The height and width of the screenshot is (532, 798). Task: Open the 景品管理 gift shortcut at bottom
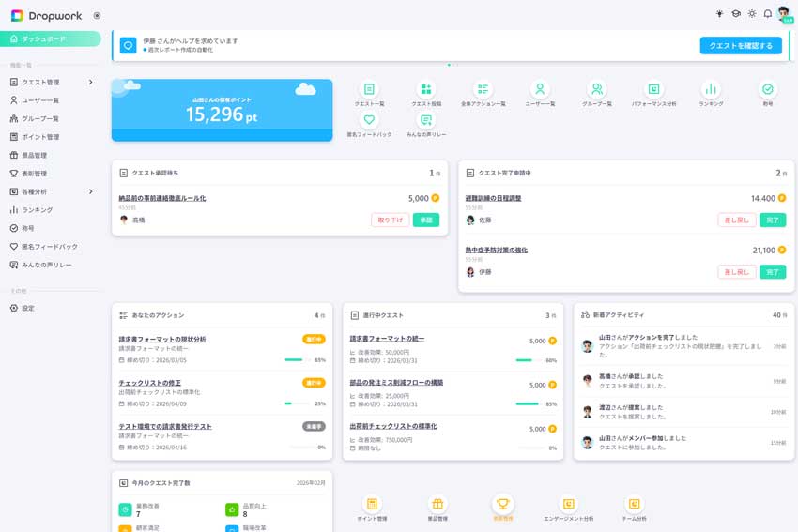coord(437,504)
